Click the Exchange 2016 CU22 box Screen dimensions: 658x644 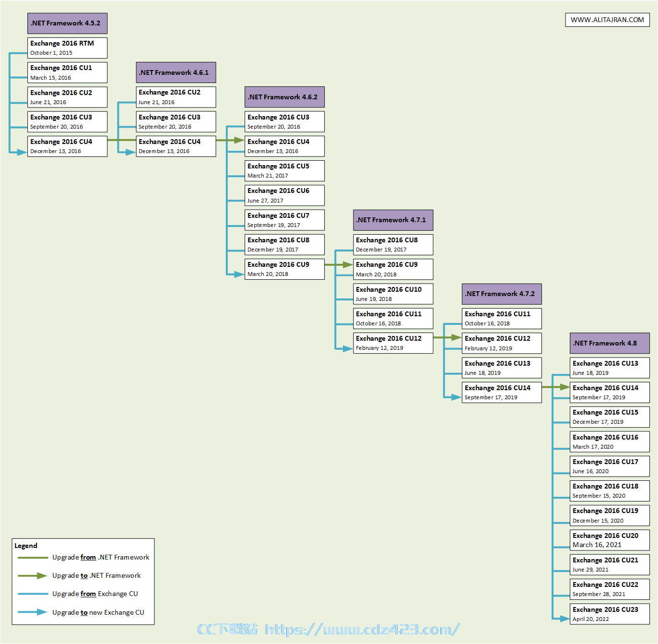coord(610,589)
